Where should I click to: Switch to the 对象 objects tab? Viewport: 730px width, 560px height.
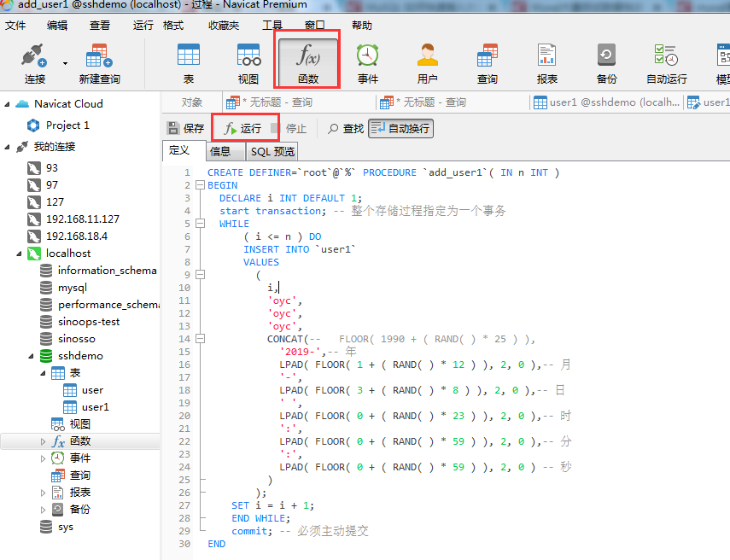191,102
